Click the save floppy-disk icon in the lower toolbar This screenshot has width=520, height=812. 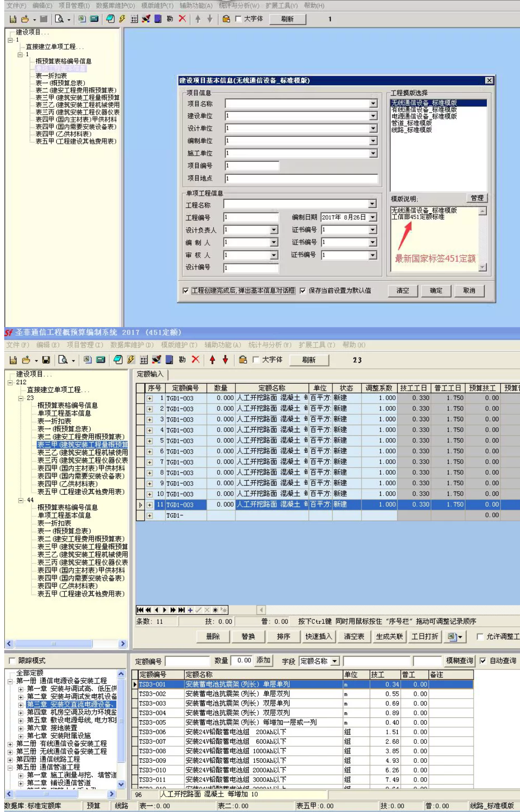46,360
